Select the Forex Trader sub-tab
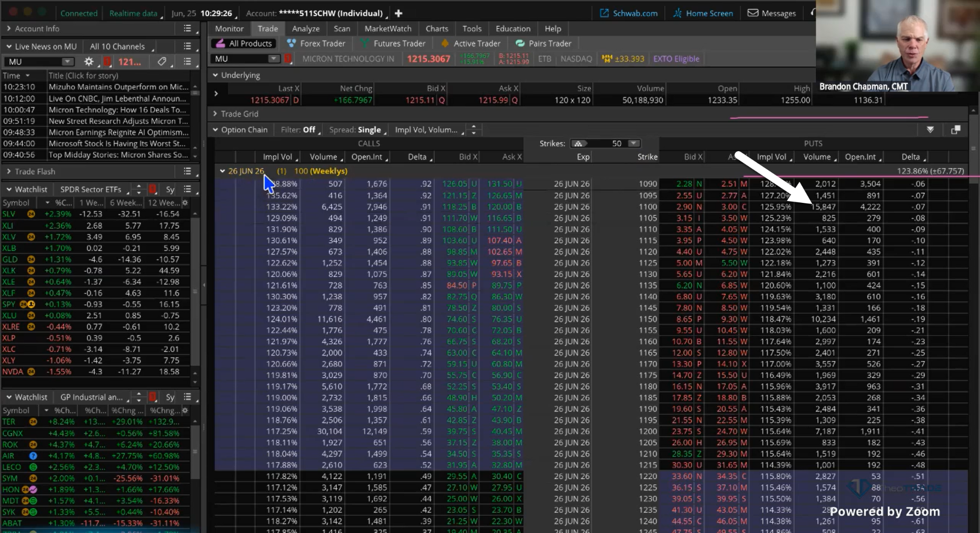This screenshot has height=533, width=980. coord(316,44)
